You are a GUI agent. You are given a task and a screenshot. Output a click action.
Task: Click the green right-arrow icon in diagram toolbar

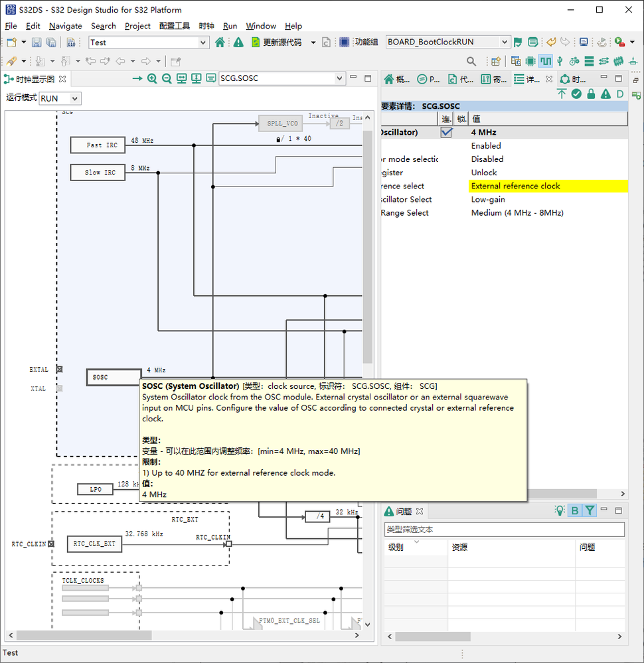click(137, 78)
